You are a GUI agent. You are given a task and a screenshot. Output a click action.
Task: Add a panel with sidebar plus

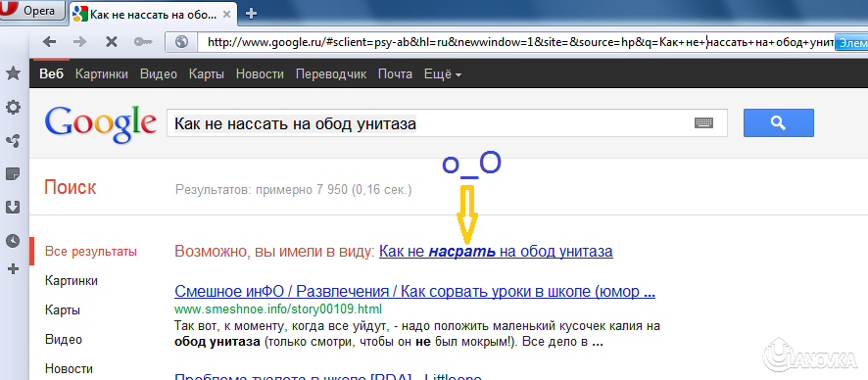(13, 269)
